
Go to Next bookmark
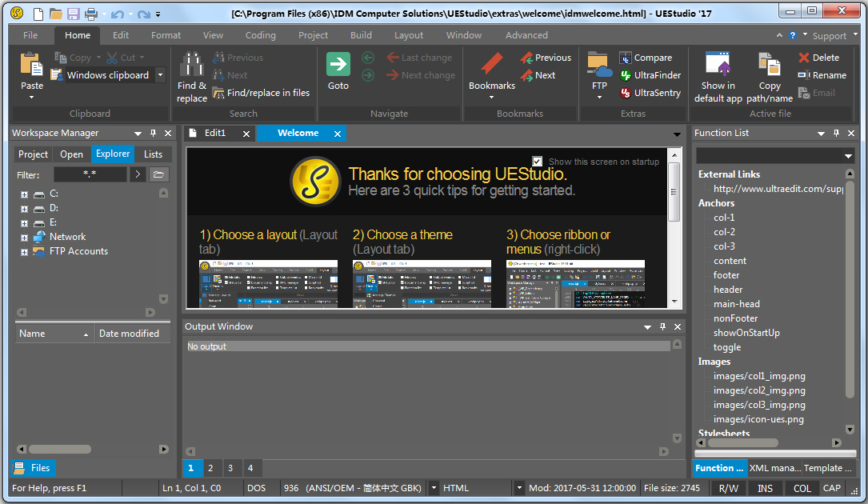click(x=538, y=75)
